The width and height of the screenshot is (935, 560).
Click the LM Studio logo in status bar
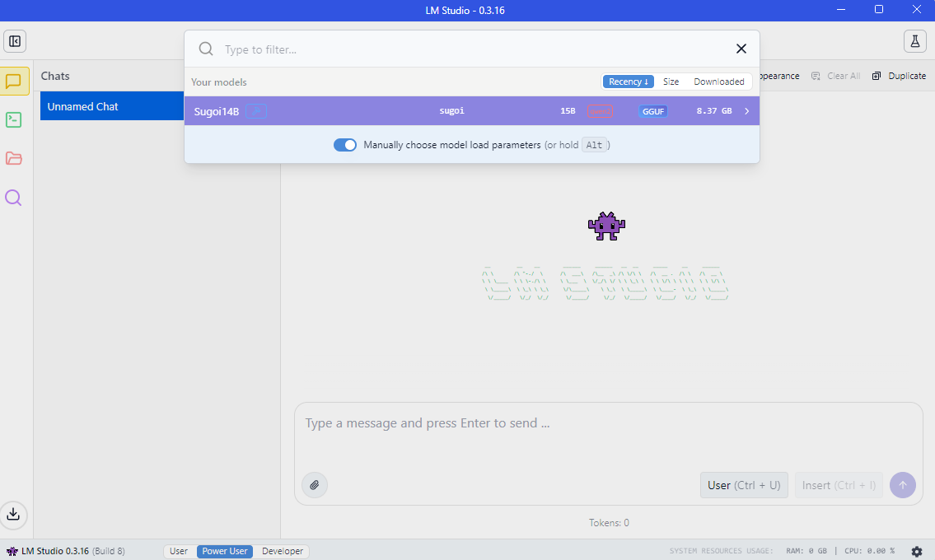click(x=12, y=551)
